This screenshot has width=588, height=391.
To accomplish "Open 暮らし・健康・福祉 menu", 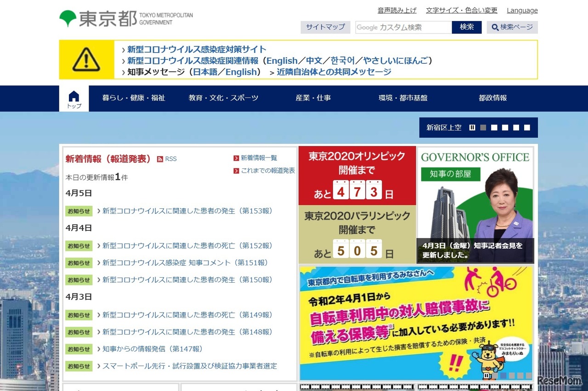I will pos(134,98).
